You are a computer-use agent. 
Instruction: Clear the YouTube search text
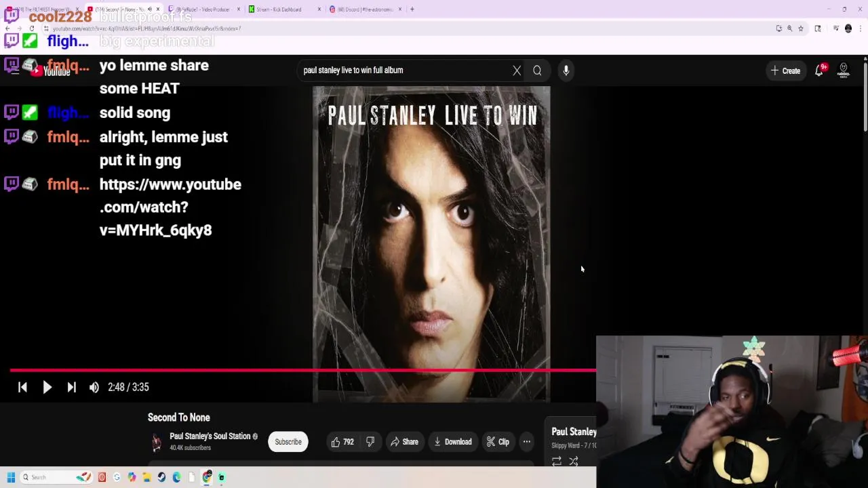coord(517,70)
